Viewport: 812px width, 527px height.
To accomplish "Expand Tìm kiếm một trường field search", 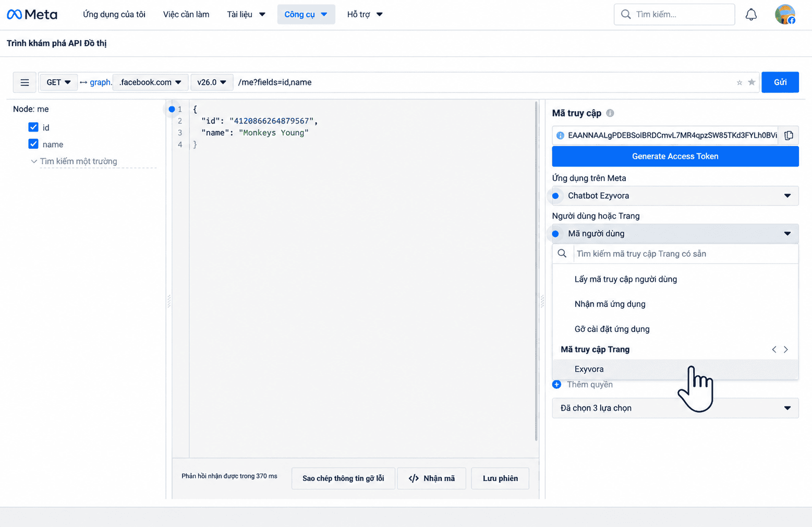I will coord(78,161).
